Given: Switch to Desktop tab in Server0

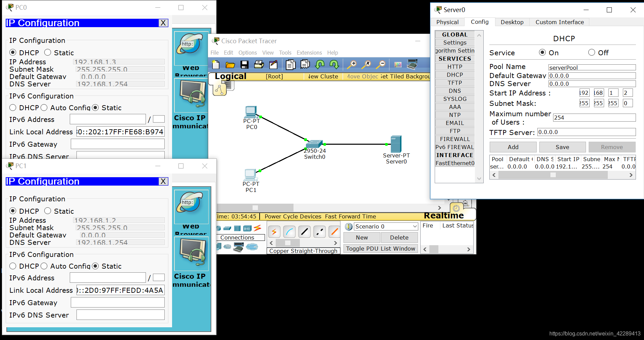Looking at the screenshot, I should click(512, 22).
